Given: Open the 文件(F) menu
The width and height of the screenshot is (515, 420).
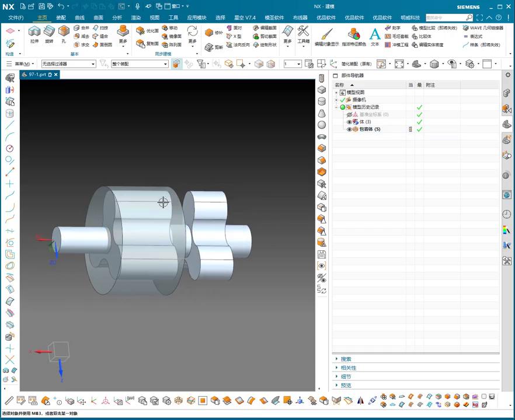Looking at the screenshot, I should point(16,17).
